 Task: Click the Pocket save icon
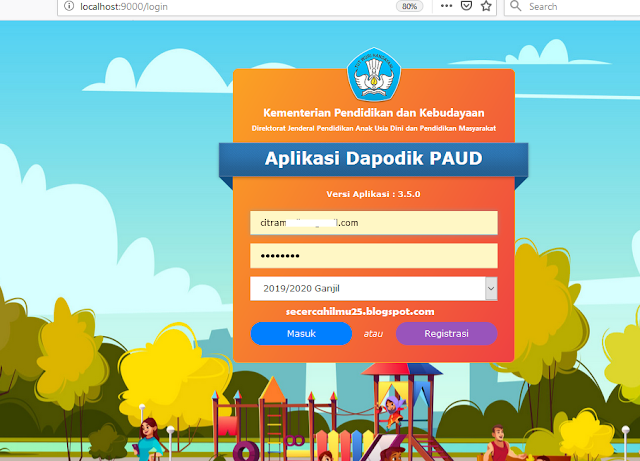click(x=467, y=6)
